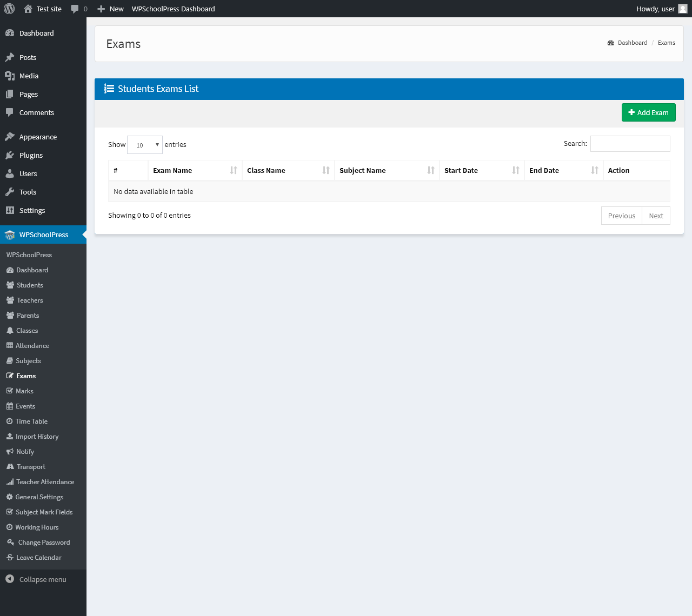This screenshot has width=692, height=616.
Task: Click the Notify megaphone icon
Action: point(10,452)
